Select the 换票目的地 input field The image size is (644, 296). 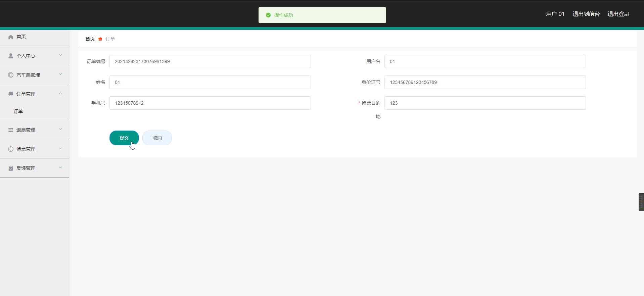click(485, 103)
